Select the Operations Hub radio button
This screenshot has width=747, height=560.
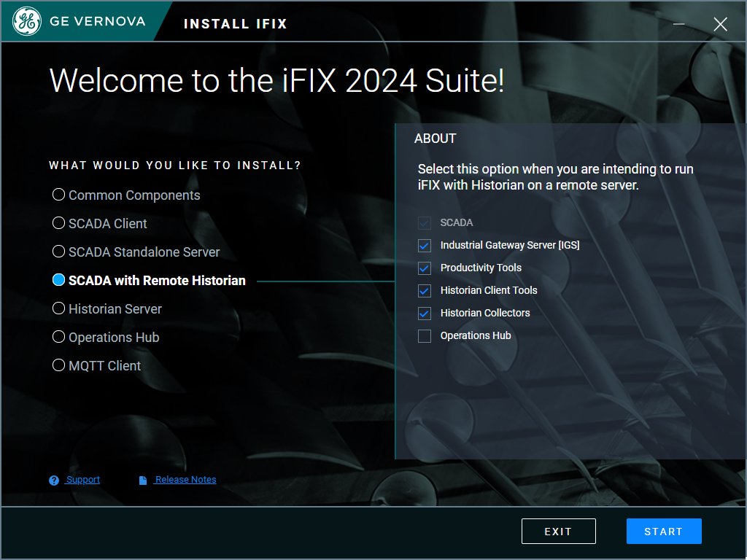tap(58, 337)
